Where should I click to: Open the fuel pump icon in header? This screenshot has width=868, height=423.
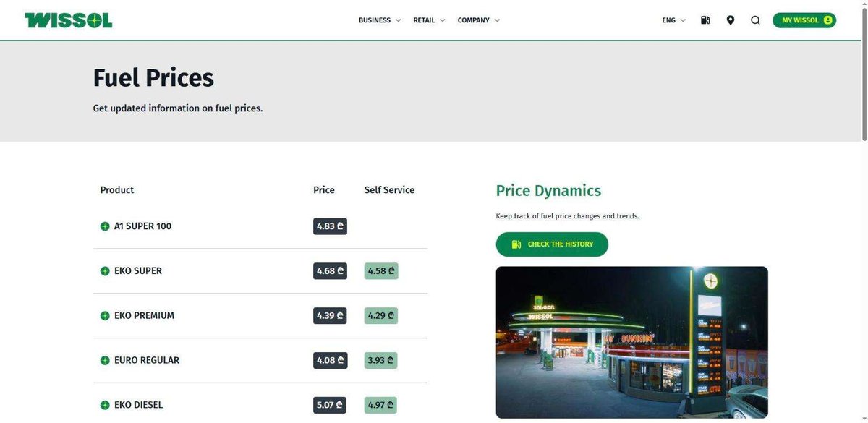click(705, 20)
